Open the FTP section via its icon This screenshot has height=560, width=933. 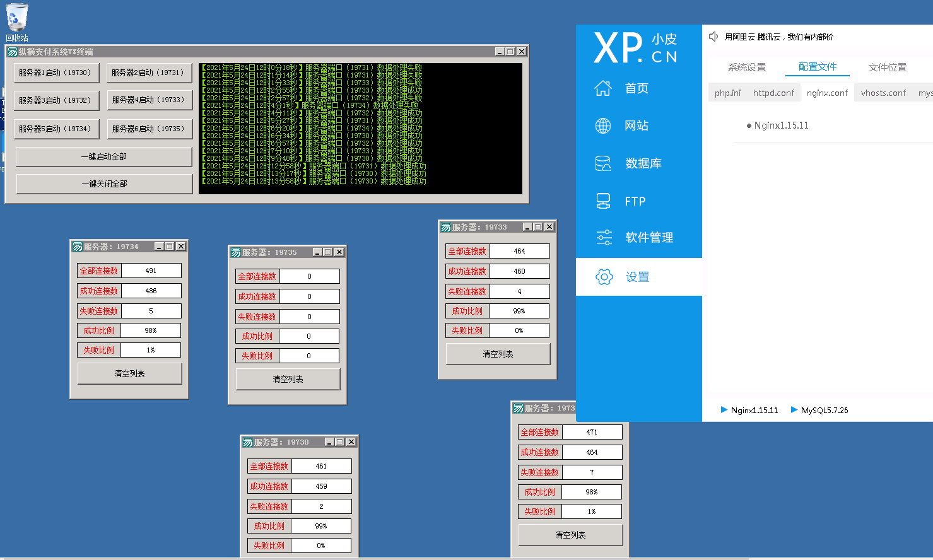tap(603, 201)
